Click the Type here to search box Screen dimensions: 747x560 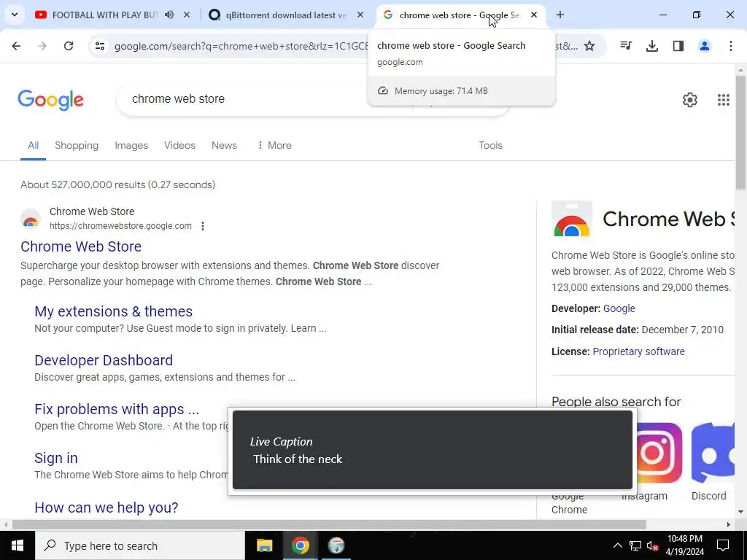140,545
